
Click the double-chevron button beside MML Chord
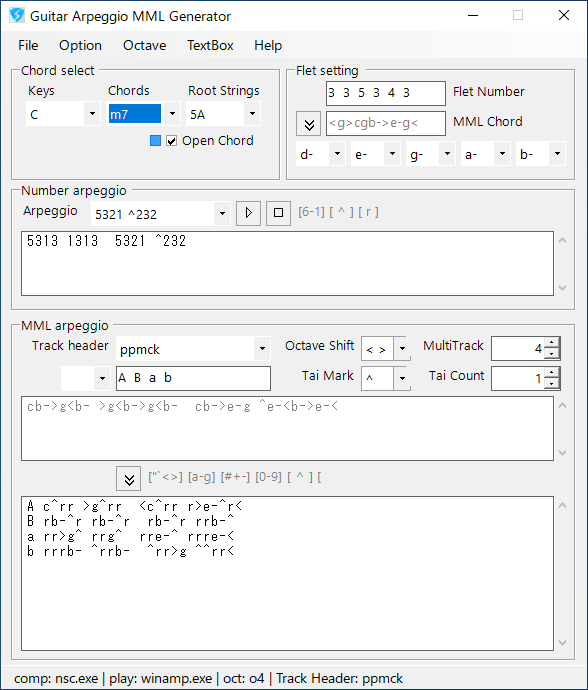tap(309, 124)
